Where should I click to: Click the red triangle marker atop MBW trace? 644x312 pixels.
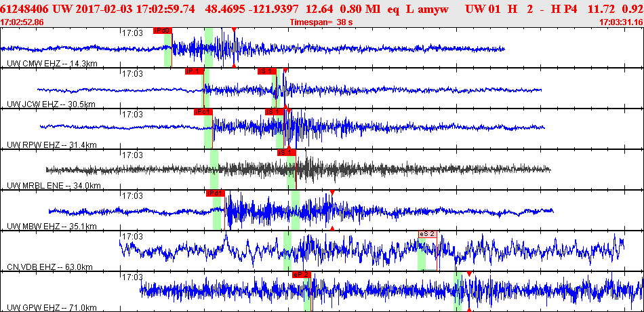(332, 193)
